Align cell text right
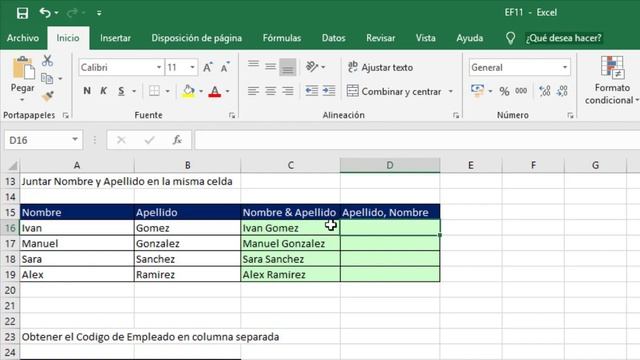The height and width of the screenshot is (360, 640). [288, 91]
